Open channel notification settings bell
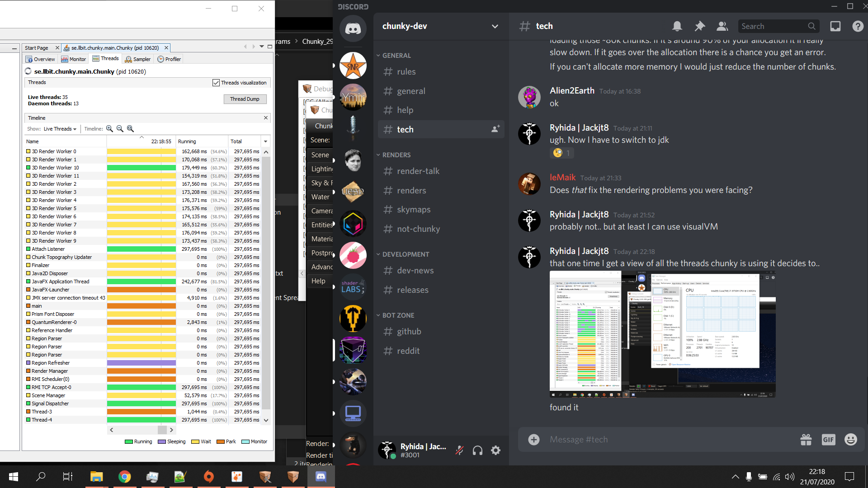The width and height of the screenshot is (868, 488). 677,26
